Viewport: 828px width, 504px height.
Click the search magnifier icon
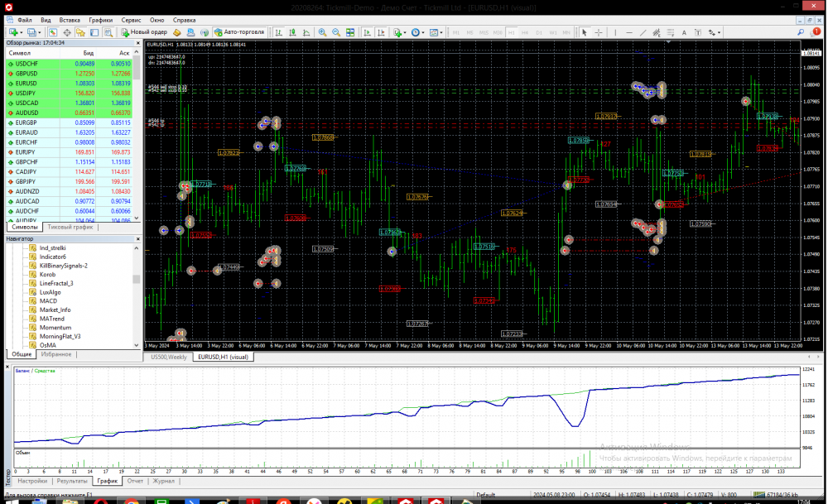801,32
